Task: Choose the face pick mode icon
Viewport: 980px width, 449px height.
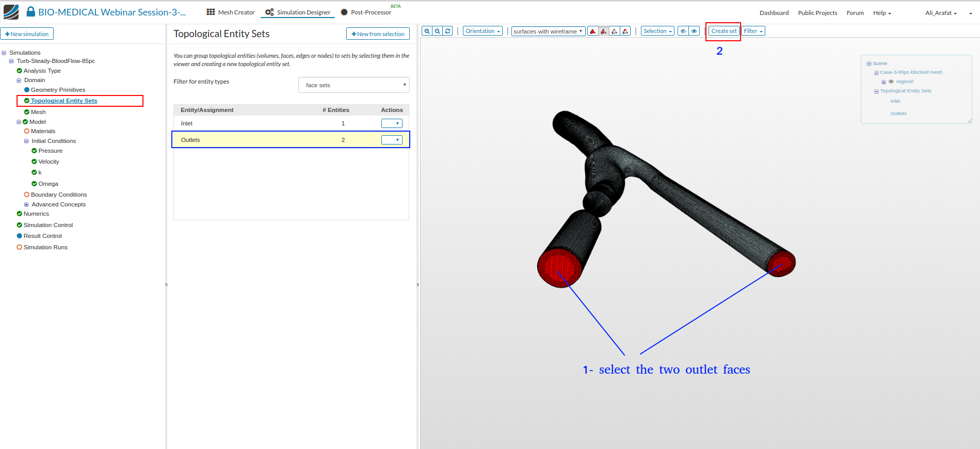Action: [604, 31]
